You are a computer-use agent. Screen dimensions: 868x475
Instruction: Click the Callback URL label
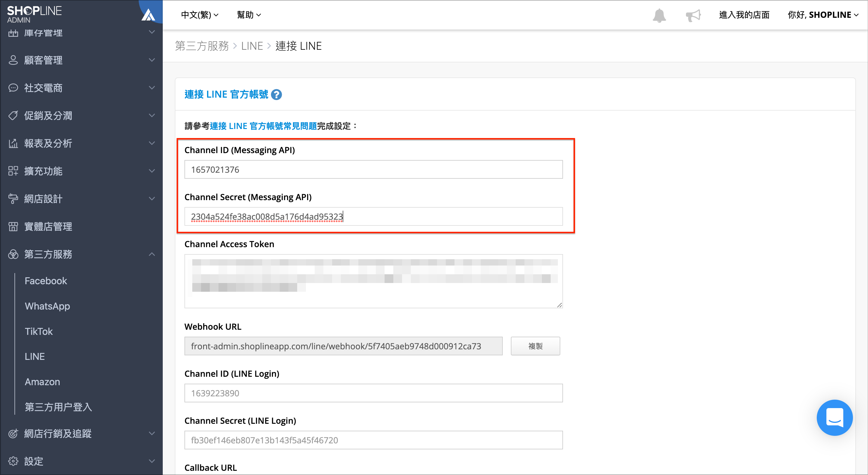pyautogui.click(x=211, y=467)
